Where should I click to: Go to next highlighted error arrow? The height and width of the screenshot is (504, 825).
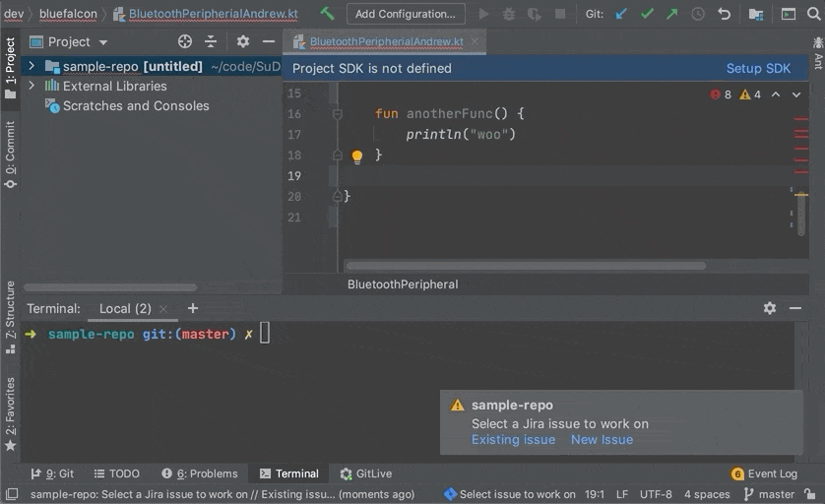(x=796, y=94)
